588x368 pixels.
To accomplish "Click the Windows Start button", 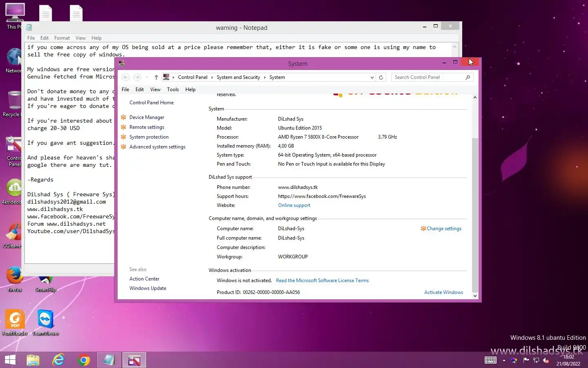I will [10, 360].
